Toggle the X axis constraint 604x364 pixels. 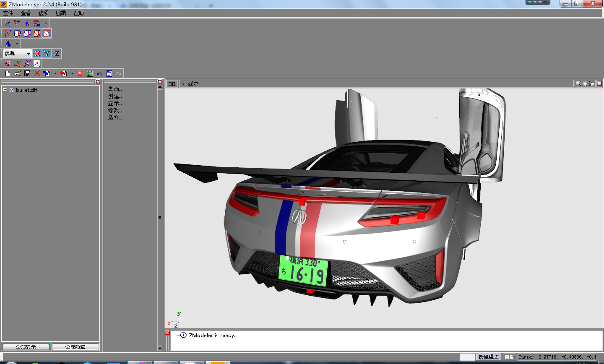(37, 53)
